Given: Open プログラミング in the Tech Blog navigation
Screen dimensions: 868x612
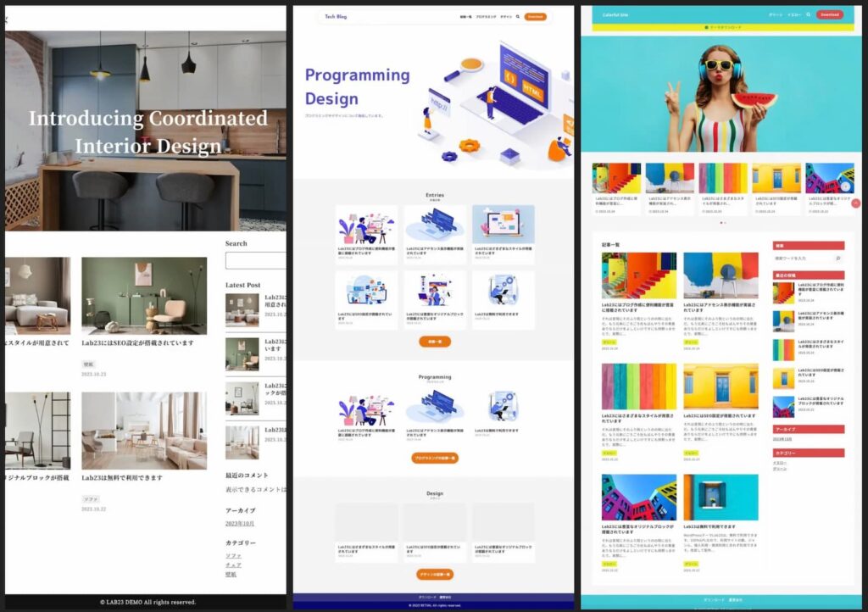Looking at the screenshot, I should tap(486, 17).
